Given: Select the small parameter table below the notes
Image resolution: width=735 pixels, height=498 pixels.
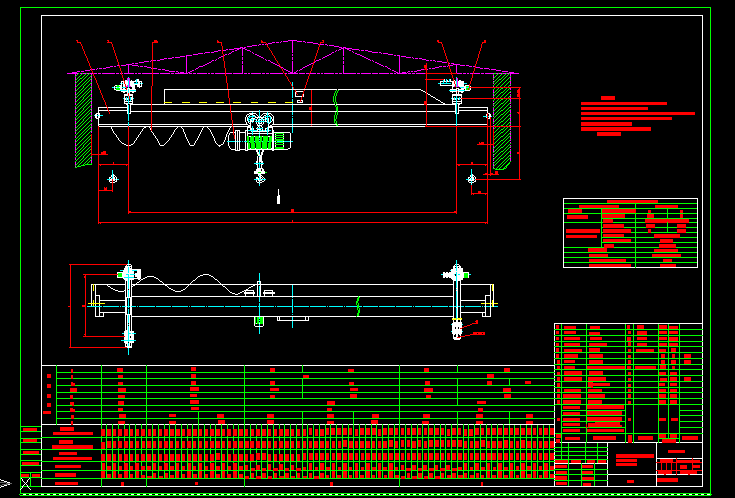Looking at the screenshot, I should click(630, 233).
